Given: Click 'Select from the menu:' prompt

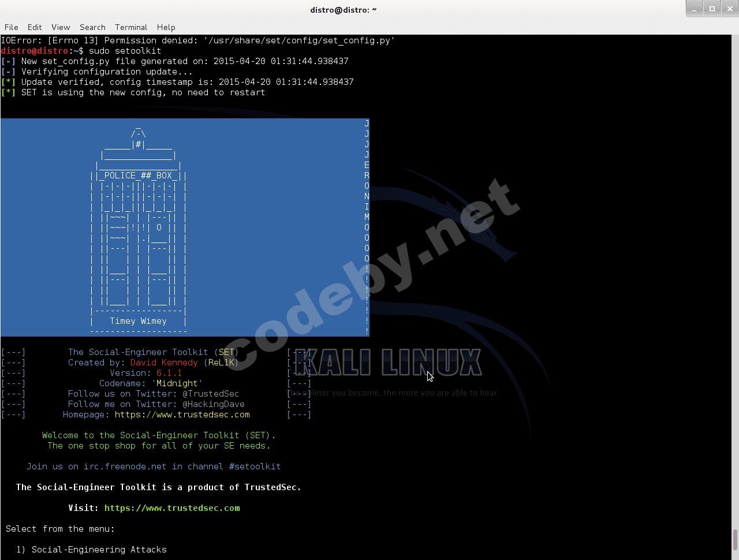Looking at the screenshot, I should tap(60, 529).
